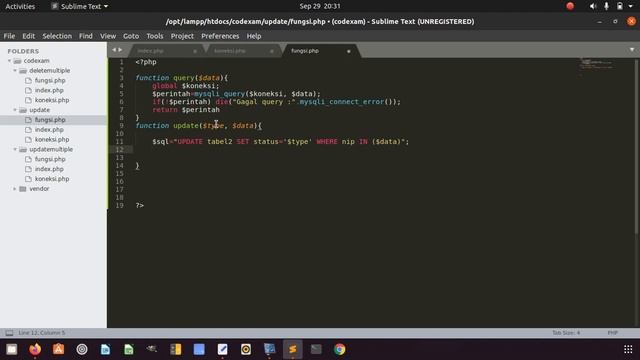Click the Sublime Text dock icon

click(293, 349)
